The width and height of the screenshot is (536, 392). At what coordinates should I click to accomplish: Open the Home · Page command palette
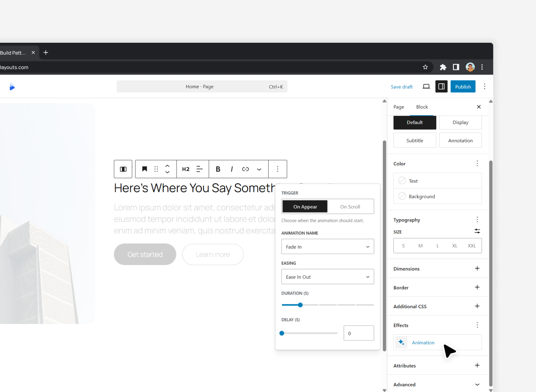[202, 87]
